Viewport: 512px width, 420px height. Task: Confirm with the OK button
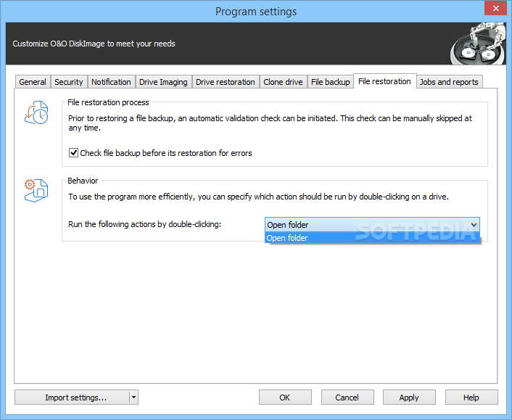tap(285, 398)
